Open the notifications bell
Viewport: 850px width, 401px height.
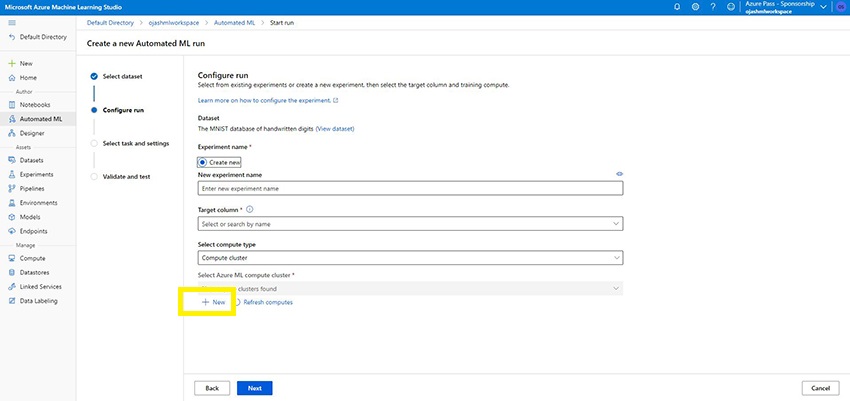point(677,7)
